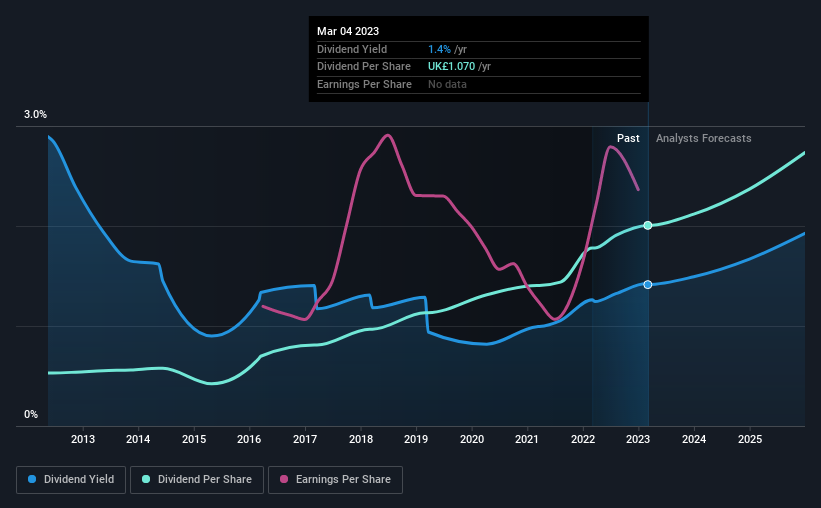Click the 2025 x-axis year label
Image resolution: width=821 pixels, height=508 pixels.
pos(750,439)
